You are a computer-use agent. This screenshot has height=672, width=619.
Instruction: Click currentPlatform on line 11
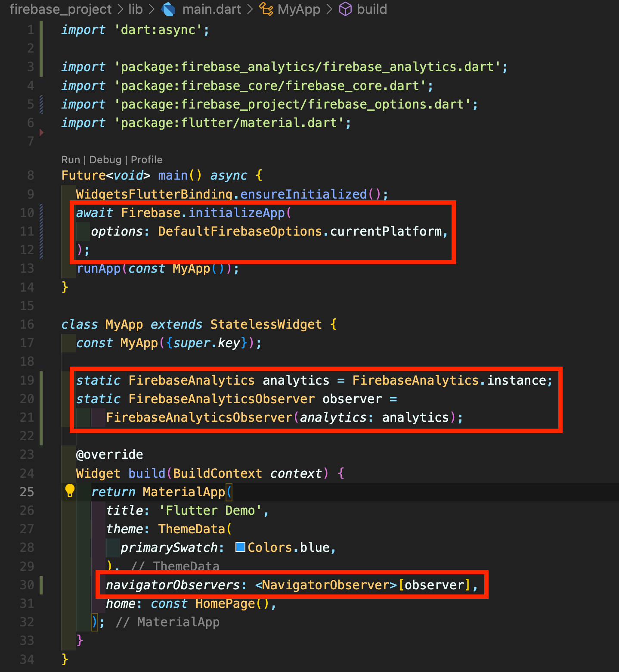coord(386,231)
